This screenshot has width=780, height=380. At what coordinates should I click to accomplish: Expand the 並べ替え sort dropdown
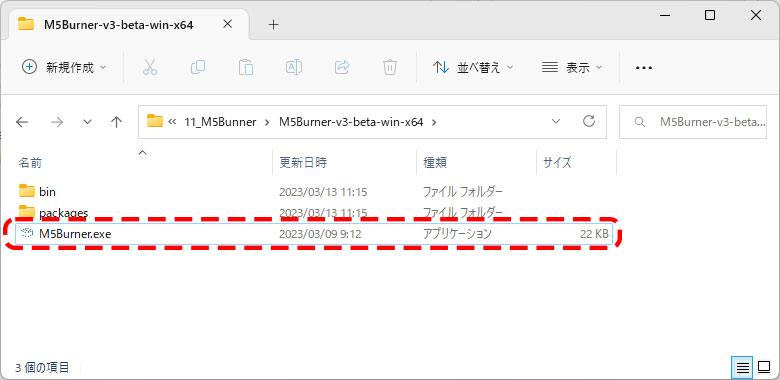(473, 67)
